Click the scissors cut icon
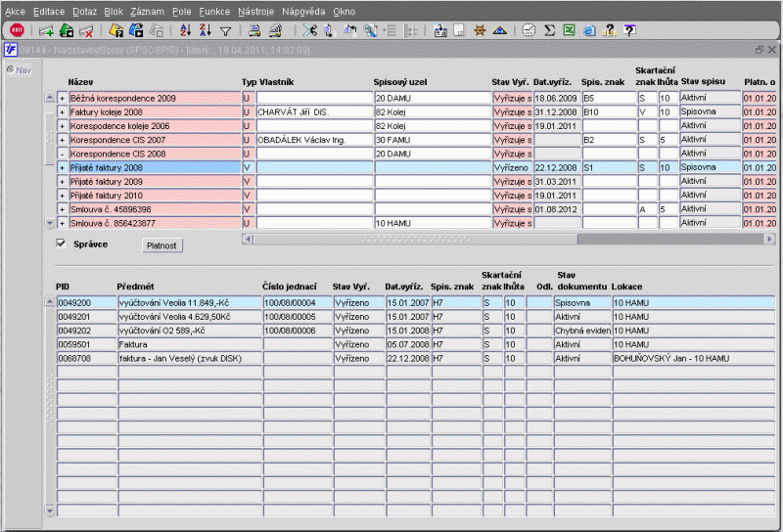The image size is (783, 532). 309,31
